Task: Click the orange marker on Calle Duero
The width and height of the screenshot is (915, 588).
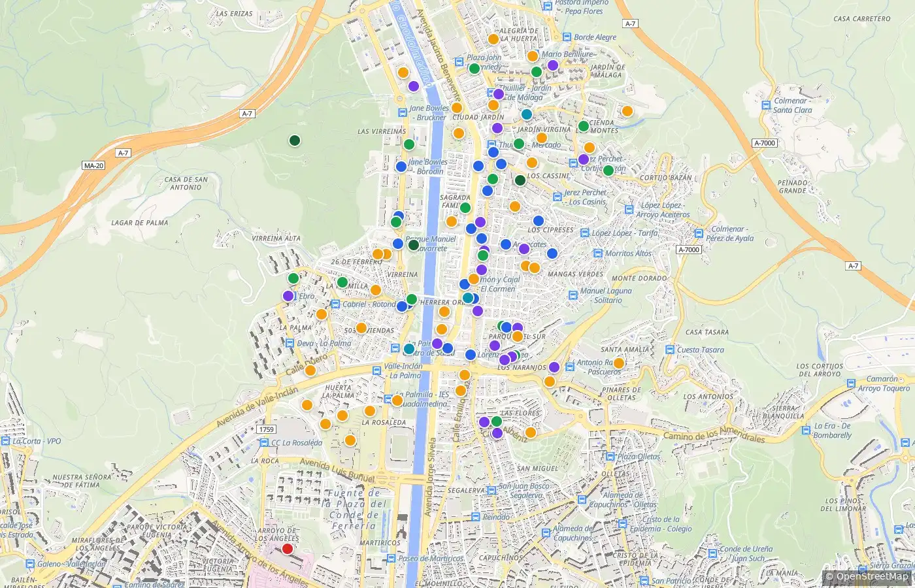Action: 310,370
